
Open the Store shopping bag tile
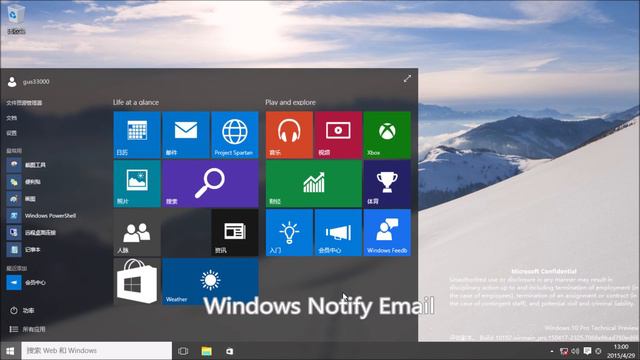click(x=137, y=282)
